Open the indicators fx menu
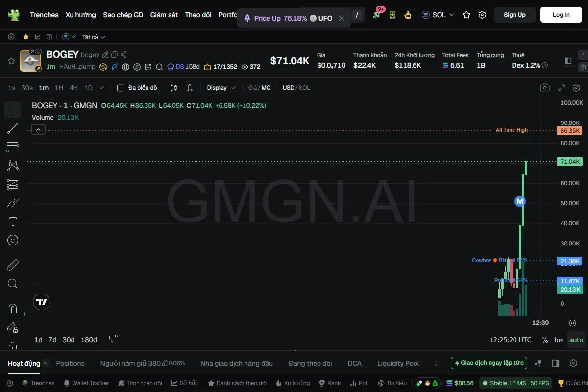The width and height of the screenshot is (588, 392). [x=190, y=88]
